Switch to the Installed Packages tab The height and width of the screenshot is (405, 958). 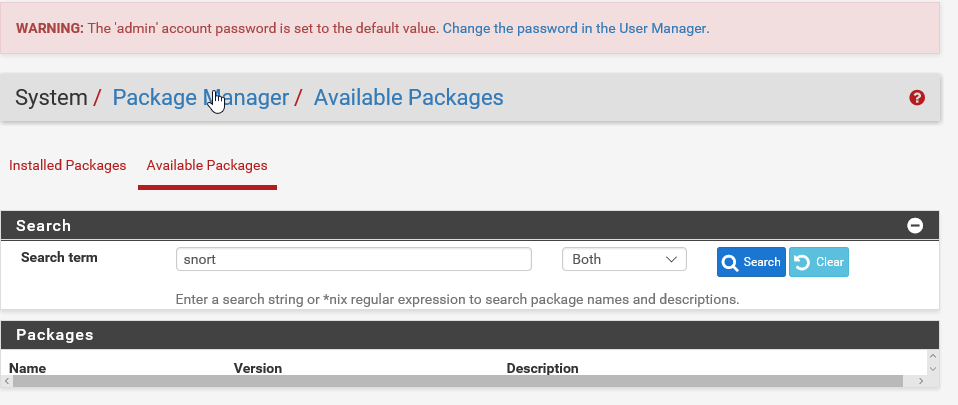click(x=68, y=165)
